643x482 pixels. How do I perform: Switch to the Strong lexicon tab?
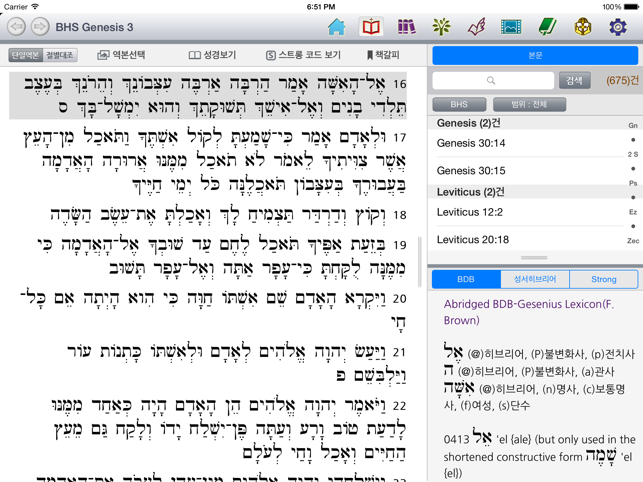pos(603,279)
